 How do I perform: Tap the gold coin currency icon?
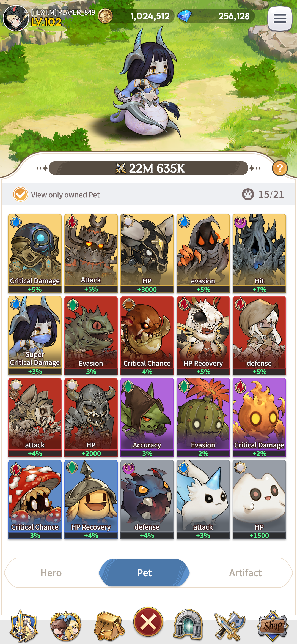click(x=105, y=16)
